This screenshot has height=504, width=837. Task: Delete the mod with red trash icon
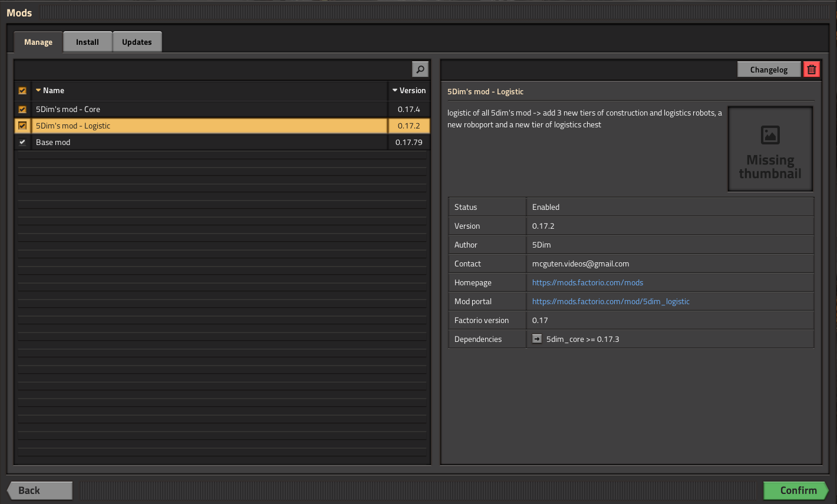click(811, 70)
